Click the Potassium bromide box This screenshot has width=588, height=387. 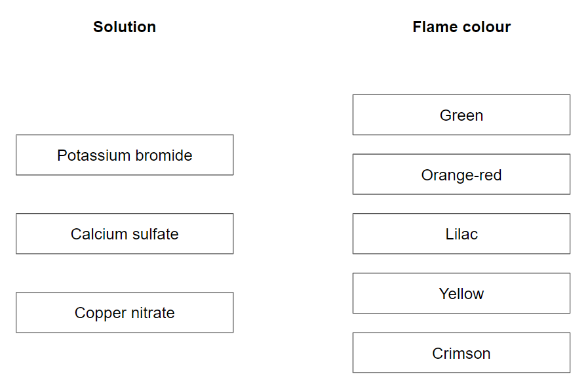click(125, 155)
